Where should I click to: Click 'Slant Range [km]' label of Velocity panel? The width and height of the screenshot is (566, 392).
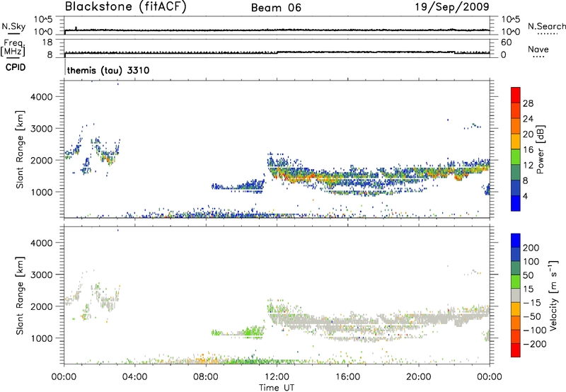pos(20,296)
